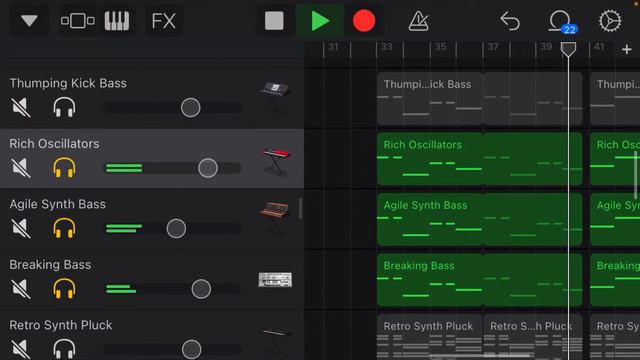The image size is (640, 360).
Task: Solo the Thumping Kick Bass track
Action: pyautogui.click(x=64, y=107)
